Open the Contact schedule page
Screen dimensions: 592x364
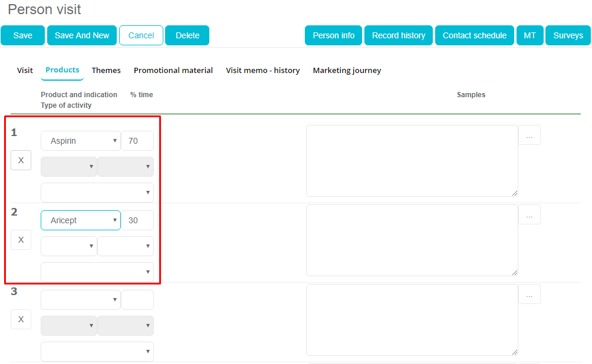[474, 35]
